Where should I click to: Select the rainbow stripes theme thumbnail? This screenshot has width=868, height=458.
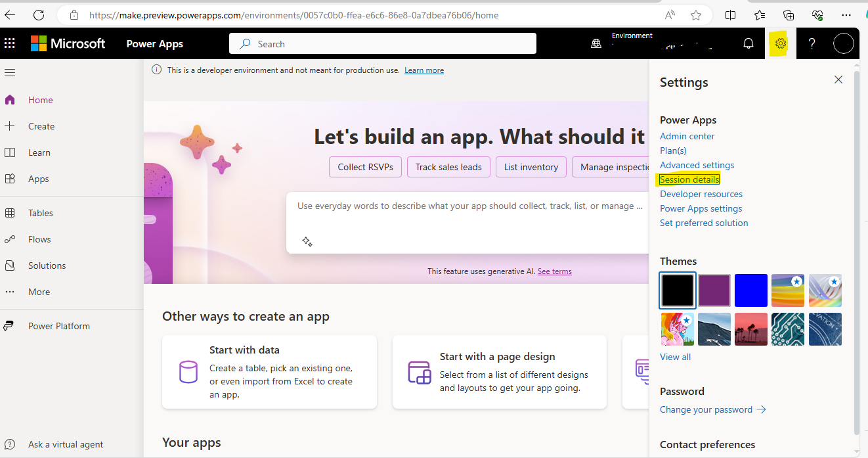click(788, 290)
